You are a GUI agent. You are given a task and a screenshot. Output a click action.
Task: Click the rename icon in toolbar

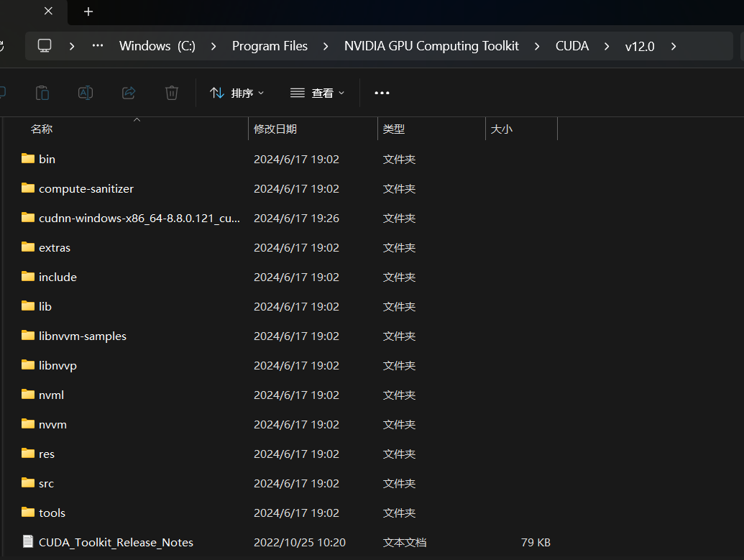click(86, 93)
